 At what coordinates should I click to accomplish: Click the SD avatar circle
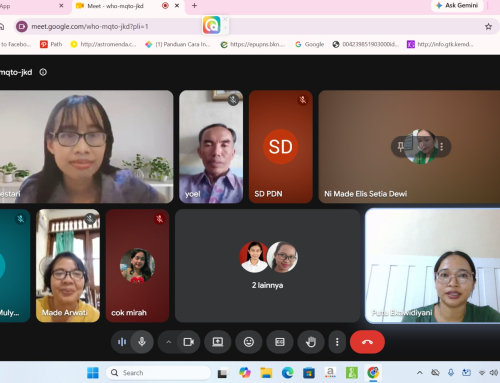280,146
